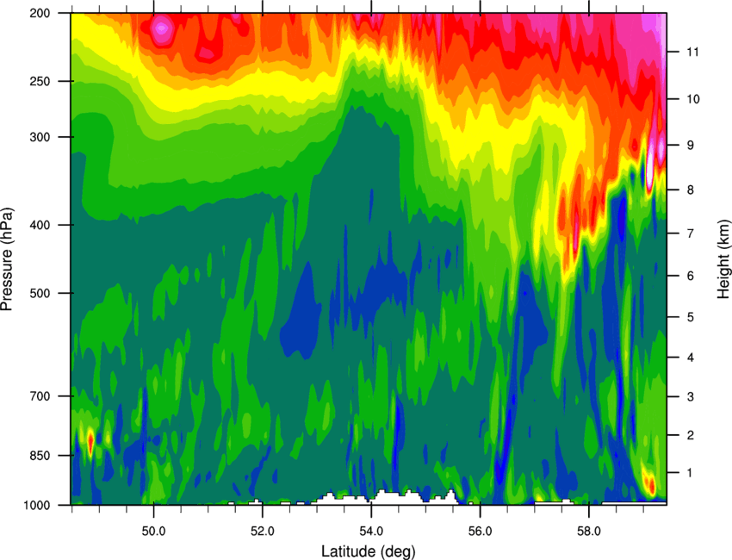This screenshot has height=560, width=732.
Task: Select the 300 pressure tick label
Action: [40, 137]
